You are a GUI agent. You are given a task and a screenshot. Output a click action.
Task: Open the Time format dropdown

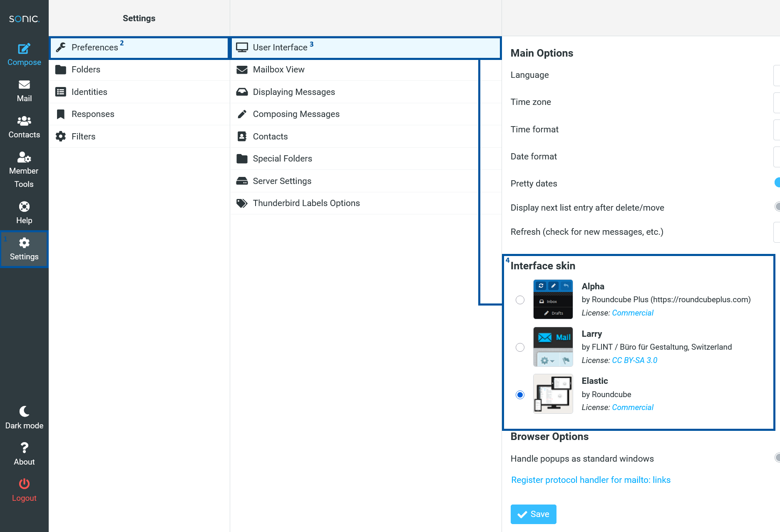pos(777,130)
